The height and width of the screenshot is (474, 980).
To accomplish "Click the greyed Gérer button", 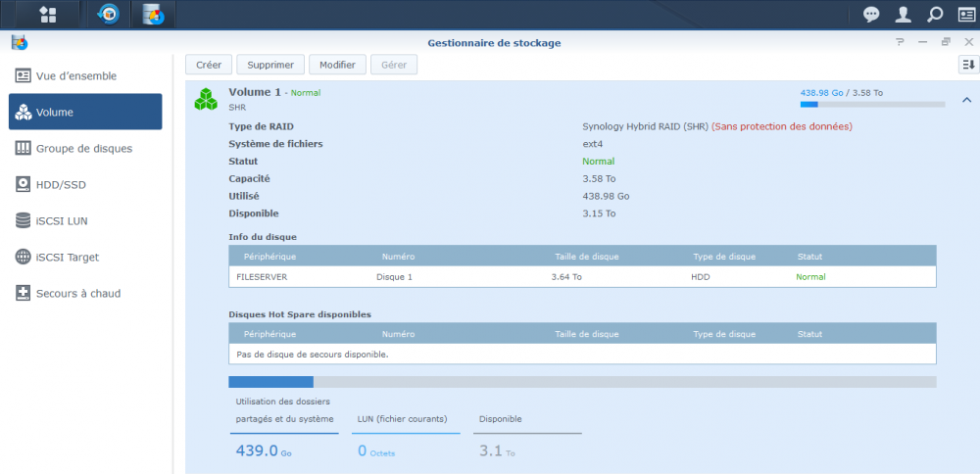I will 394,65.
